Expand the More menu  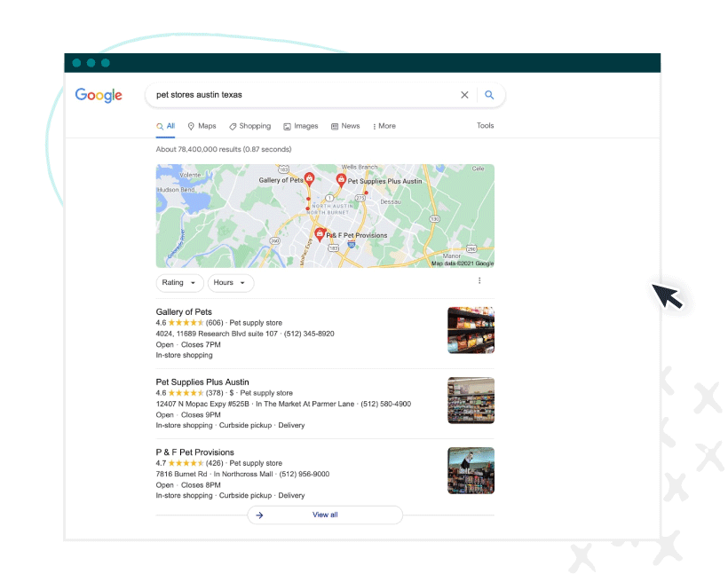384,126
